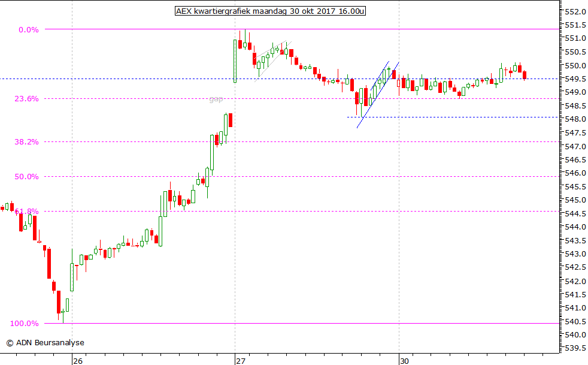This screenshot has width=588, height=365.
Task: Click the 100.0% Fibonacci level label
Action: [25, 324]
